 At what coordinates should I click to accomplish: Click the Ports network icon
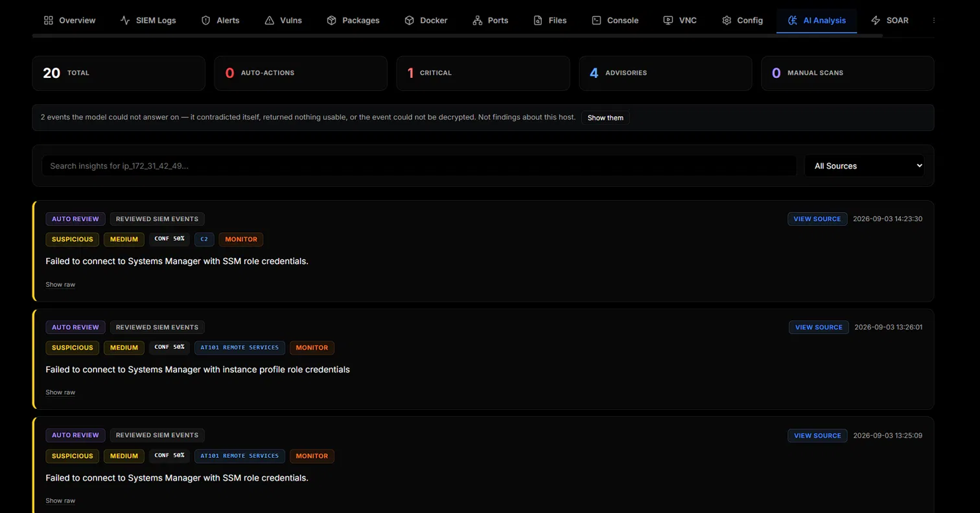tap(478, 20)
